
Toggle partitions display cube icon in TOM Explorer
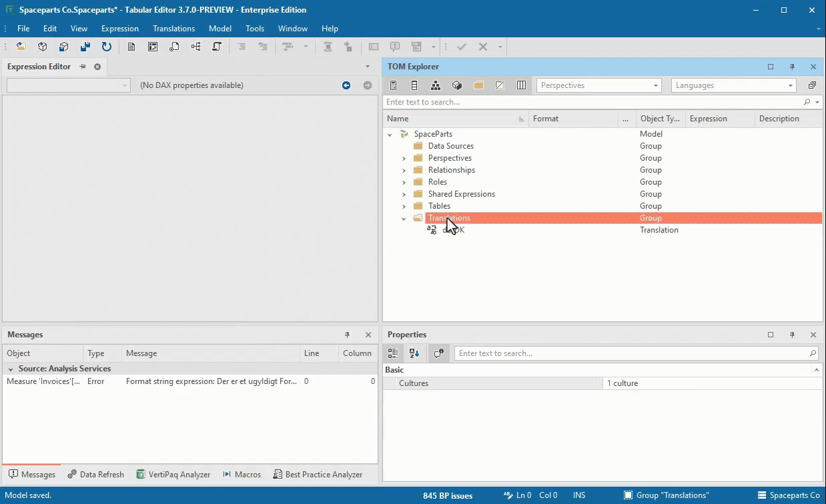[457, 85]
